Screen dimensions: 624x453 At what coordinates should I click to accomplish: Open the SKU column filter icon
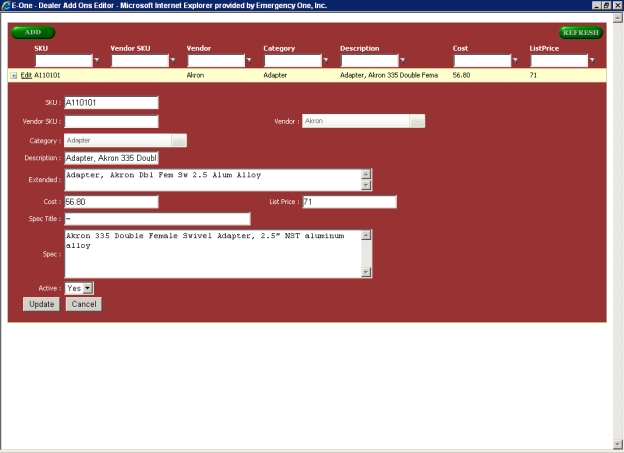coord(97,61)
